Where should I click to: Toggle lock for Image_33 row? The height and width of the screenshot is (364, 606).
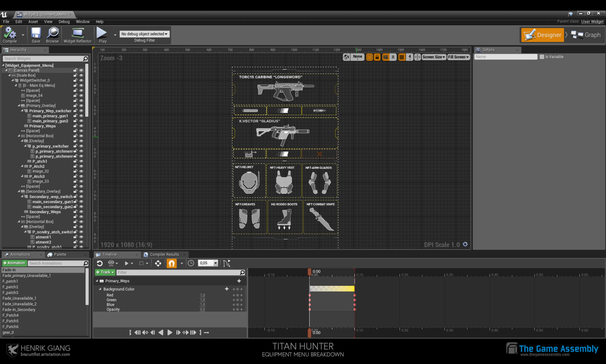(x=75, y=182)
